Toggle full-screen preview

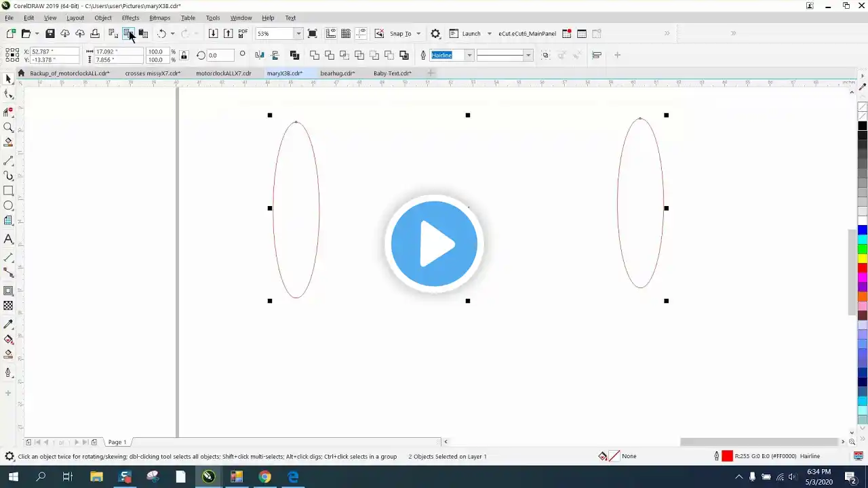[x=313, y=33]
